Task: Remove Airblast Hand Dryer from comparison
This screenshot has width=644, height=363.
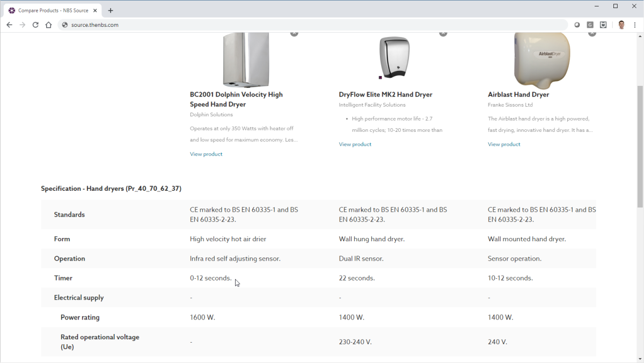Action: (x=592, y=33)
